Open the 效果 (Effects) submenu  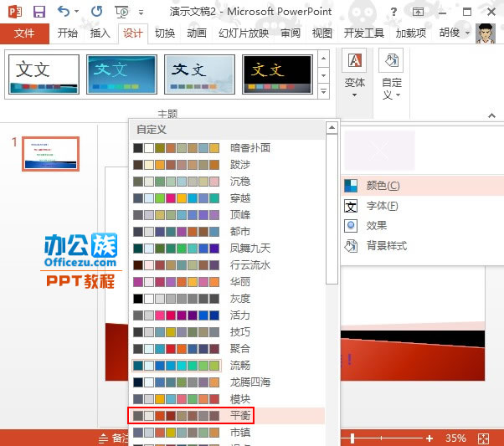coord(376,226)
